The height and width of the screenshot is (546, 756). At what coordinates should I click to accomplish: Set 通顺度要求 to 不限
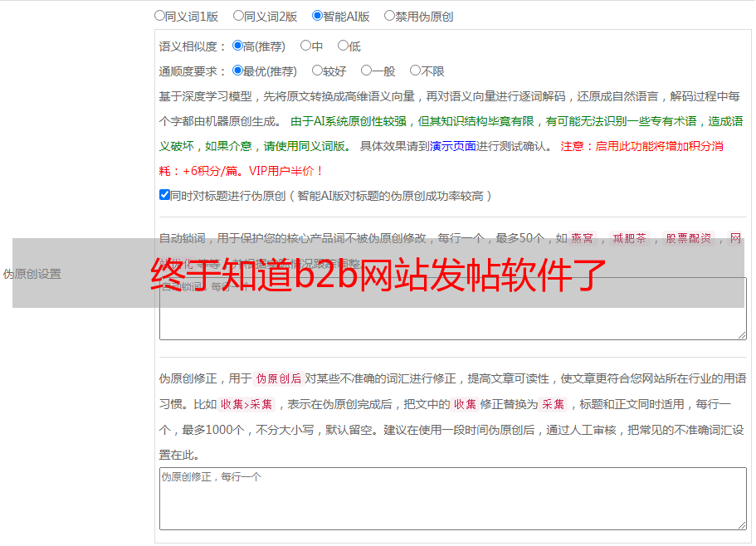(415, 71)
